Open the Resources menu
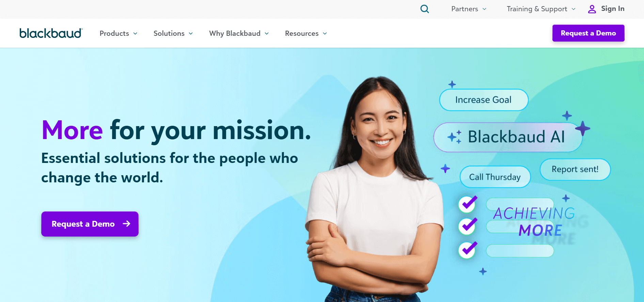Screen dimensions: 644x302 (x=306, y=33)
